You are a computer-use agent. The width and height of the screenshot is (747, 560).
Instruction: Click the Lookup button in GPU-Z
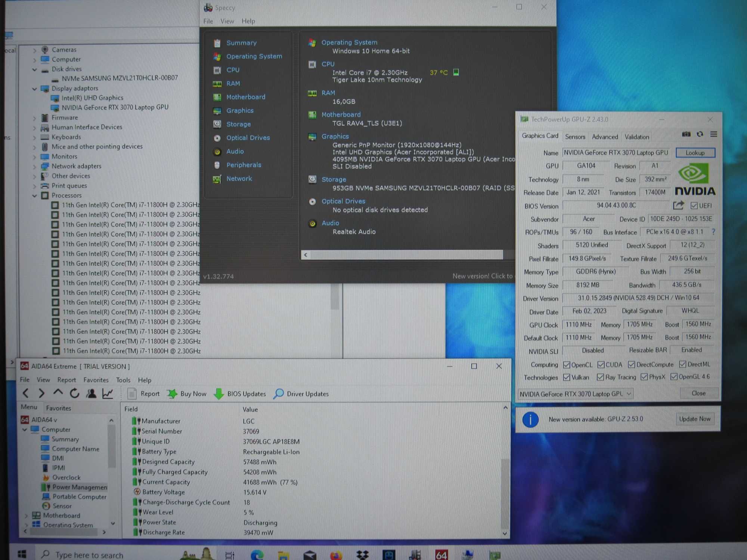695,153
